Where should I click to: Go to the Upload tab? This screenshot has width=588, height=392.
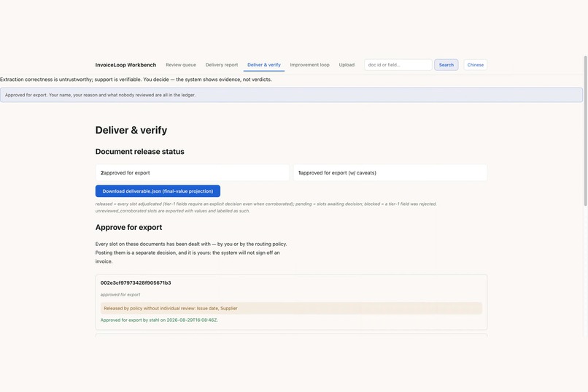[x=347, y=65]
